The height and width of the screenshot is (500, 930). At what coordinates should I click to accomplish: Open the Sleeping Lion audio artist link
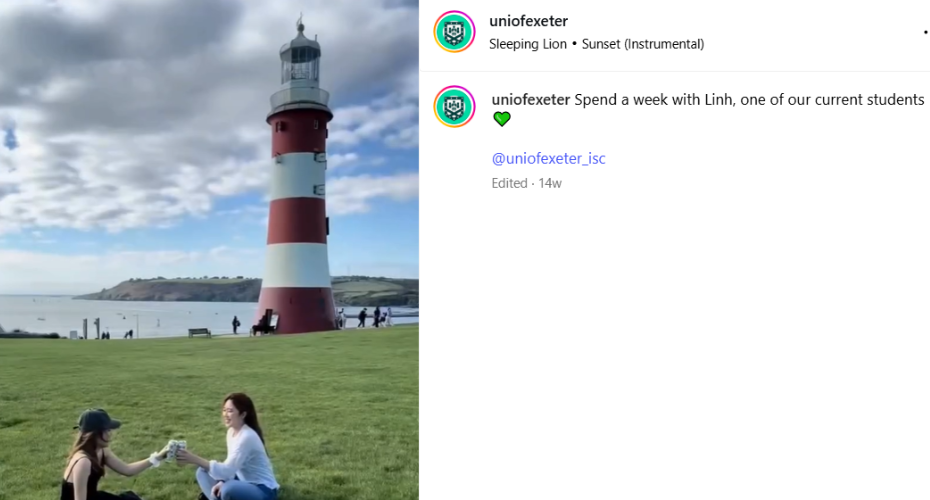coord(528,44)
